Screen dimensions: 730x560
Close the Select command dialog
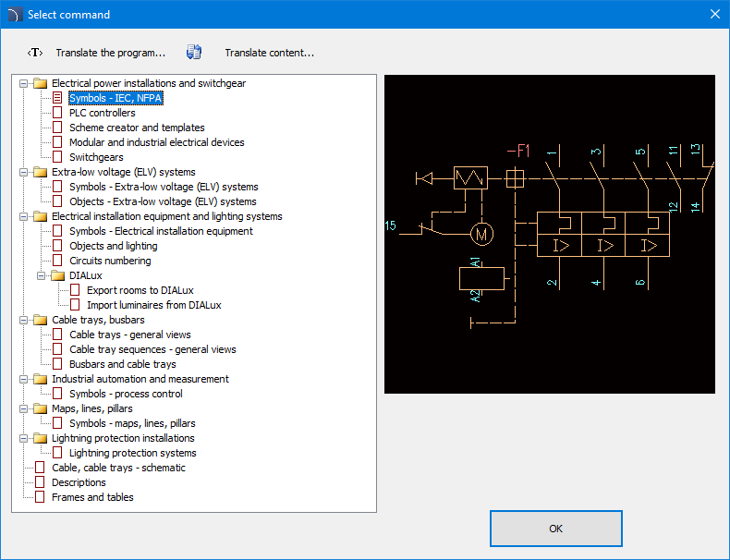coord(713,14)
